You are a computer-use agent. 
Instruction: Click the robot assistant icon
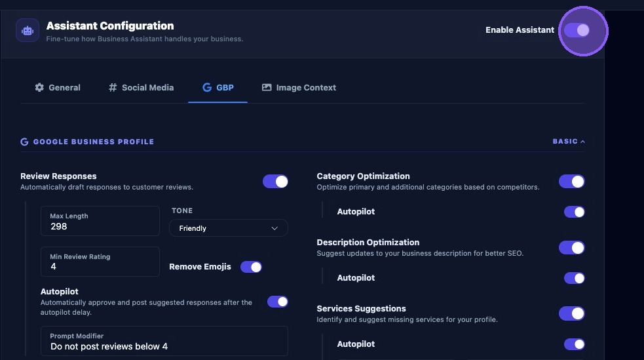point(28,30)
